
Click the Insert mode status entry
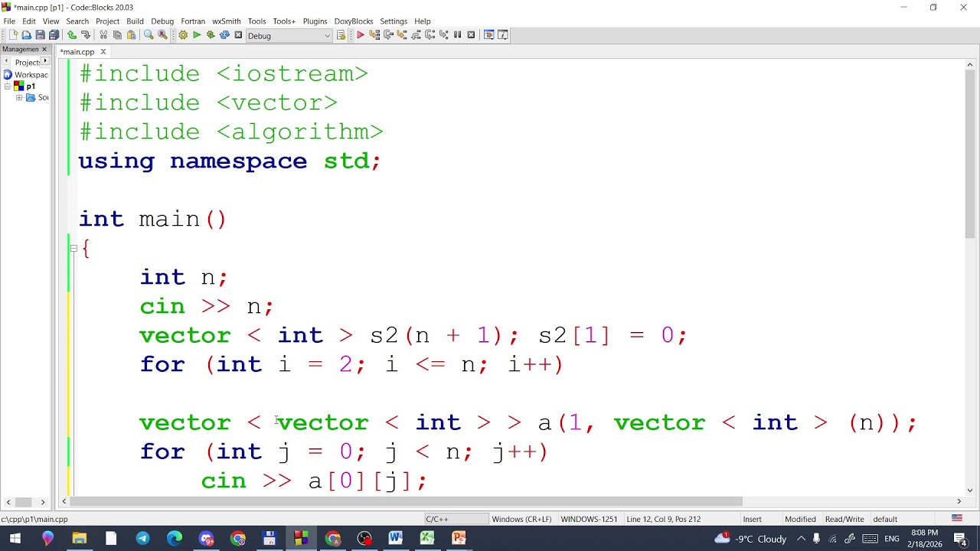pyautogui.click(x=752, y=519)
